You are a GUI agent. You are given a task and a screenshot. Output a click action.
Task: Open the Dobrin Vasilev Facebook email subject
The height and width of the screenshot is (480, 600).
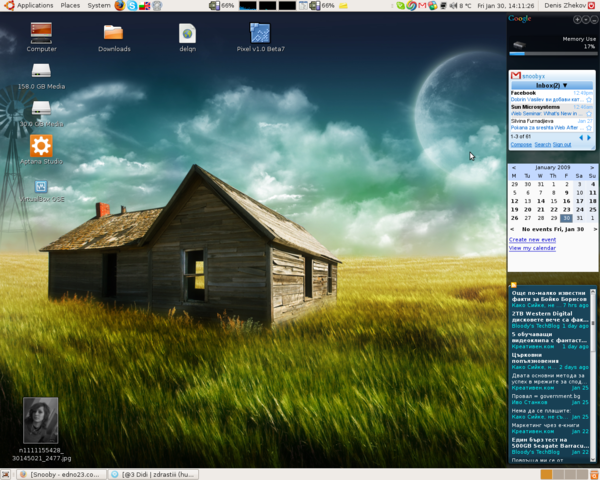click(547, 100)
